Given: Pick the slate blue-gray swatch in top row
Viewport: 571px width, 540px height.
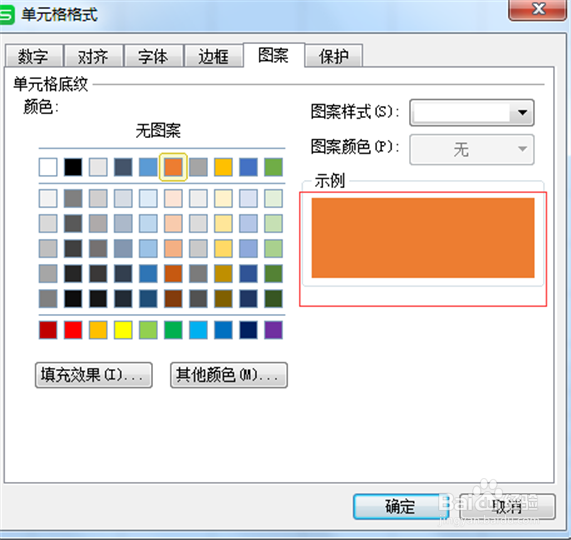Looking at the screenshot, I should 123,167.
